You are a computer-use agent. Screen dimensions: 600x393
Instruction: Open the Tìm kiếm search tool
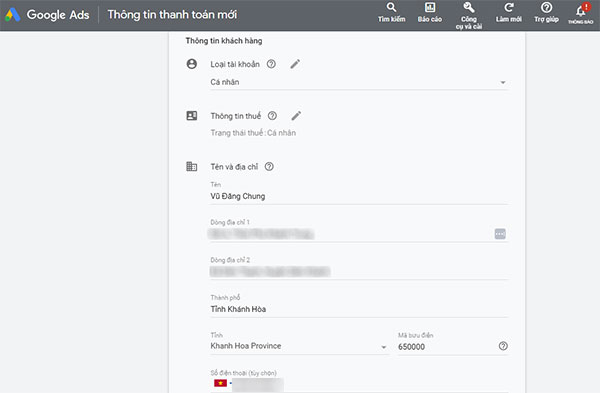pyautogui.click(x=391, y=13)
